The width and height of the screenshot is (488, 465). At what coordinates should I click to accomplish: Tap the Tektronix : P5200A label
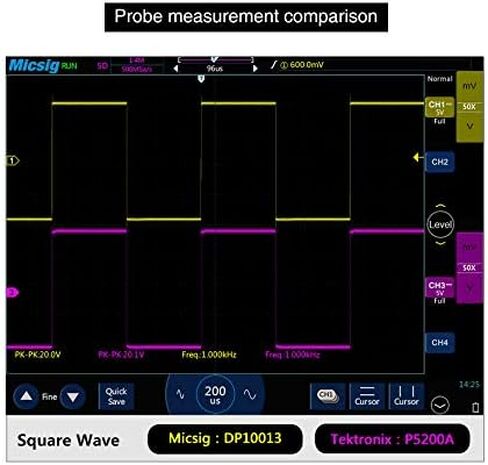(392, 439)
